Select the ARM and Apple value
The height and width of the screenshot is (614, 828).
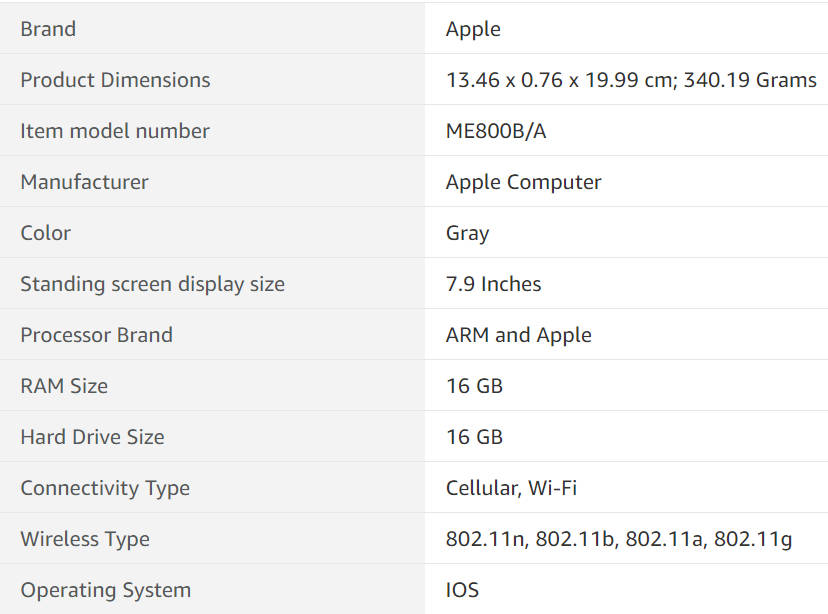(x=518, y=335)
